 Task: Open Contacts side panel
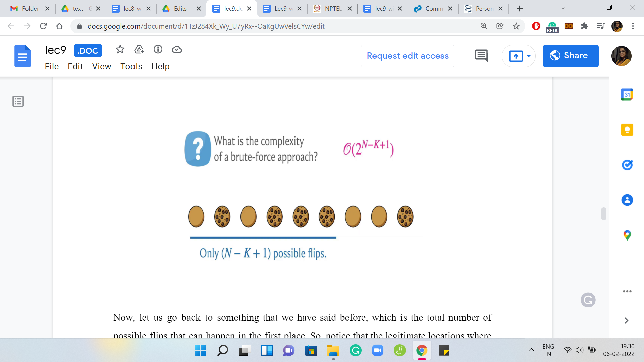(x=627, y=200)
